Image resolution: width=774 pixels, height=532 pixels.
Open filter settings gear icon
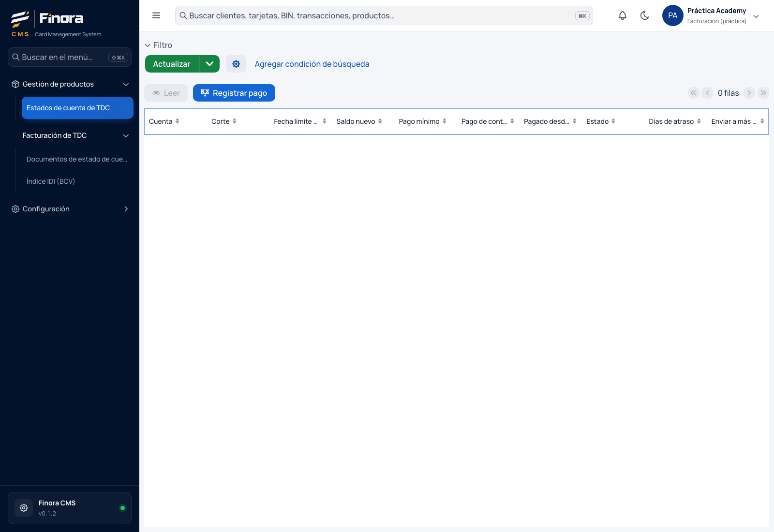point(236,64)
